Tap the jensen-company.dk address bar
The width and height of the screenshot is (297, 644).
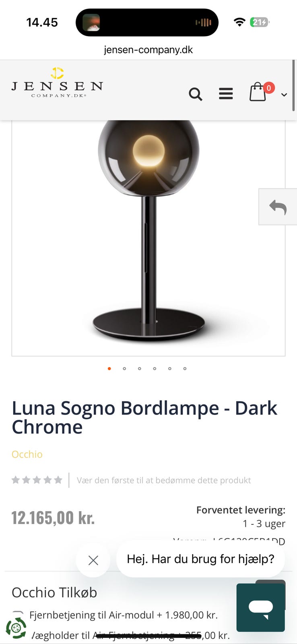[x=148, y=50]
